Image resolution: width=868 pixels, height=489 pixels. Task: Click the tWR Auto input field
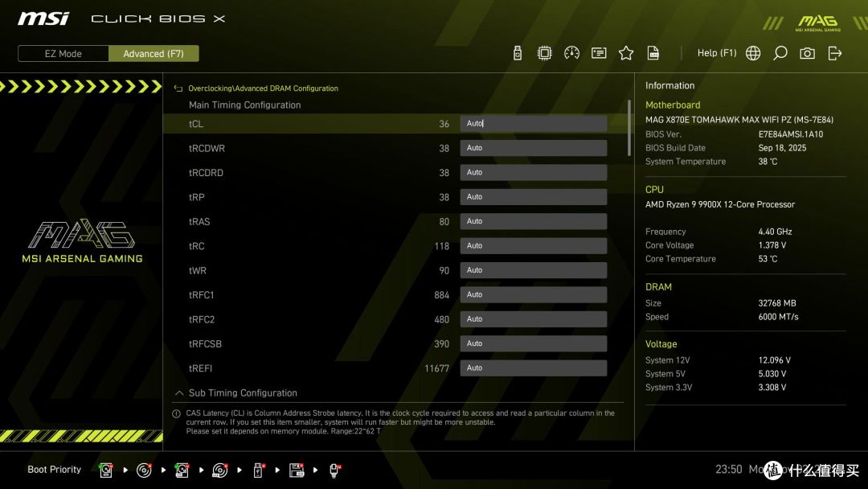coord(533,270)
